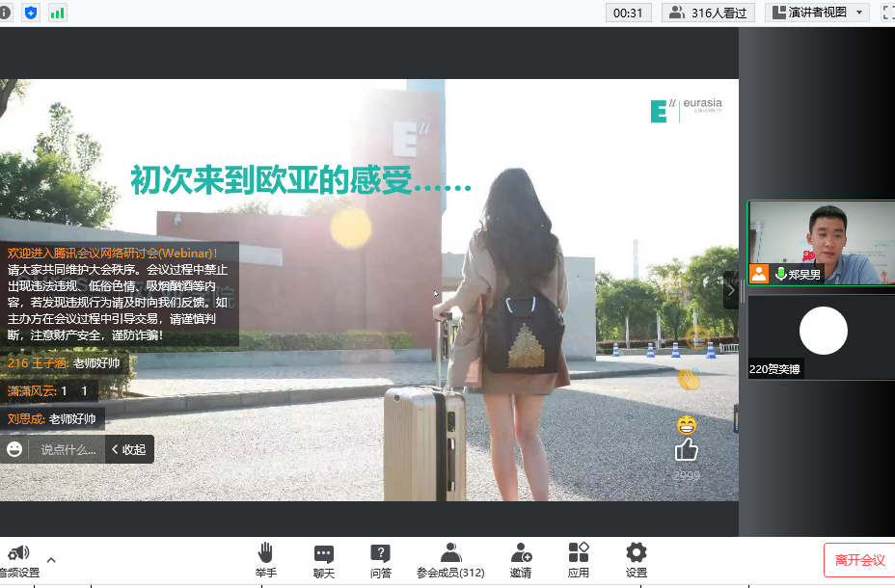Open the 演讲者视图 view dropdown
This screenshot has height=588, width=895.
click(816, 13)
